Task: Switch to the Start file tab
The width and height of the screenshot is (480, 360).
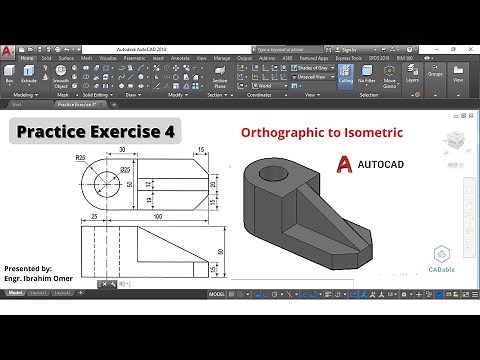Action: coord(16,105)
